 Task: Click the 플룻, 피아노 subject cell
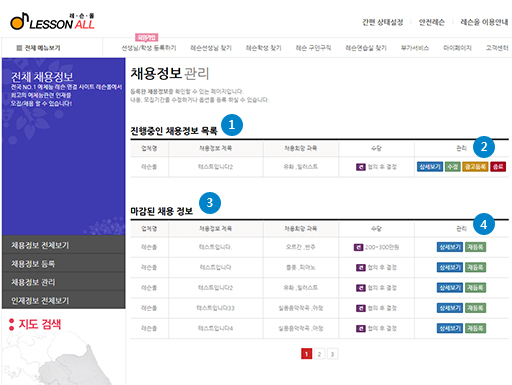point(301,267)
